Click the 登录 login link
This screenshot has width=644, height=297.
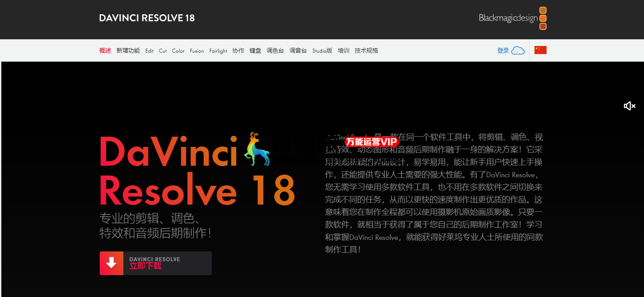click(x=503, y=50)
